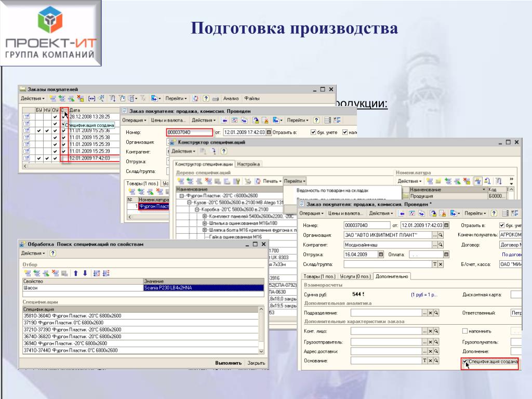Open help in Поиск спецификаций window
Screen dimensions: 532x399
(52, 253)
